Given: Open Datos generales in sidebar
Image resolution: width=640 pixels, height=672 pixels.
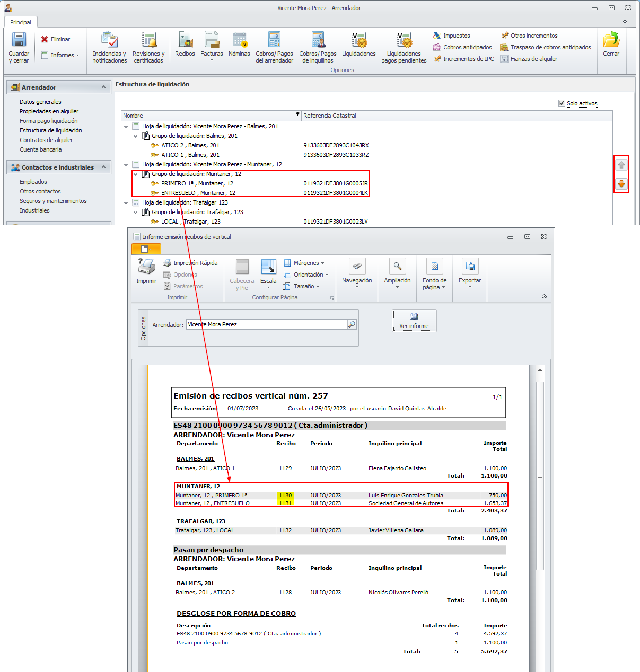Looking at the screenshot, I should pos(40,102).
